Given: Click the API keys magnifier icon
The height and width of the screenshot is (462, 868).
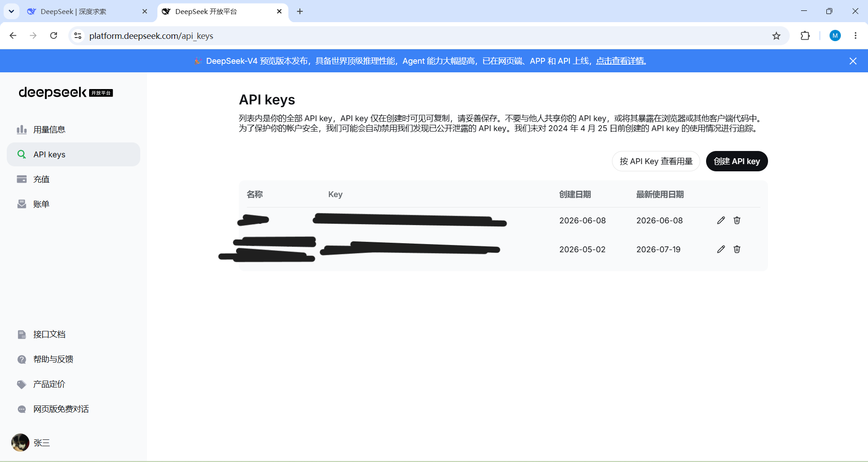Looking at the screenshot, I should point(22,155).
